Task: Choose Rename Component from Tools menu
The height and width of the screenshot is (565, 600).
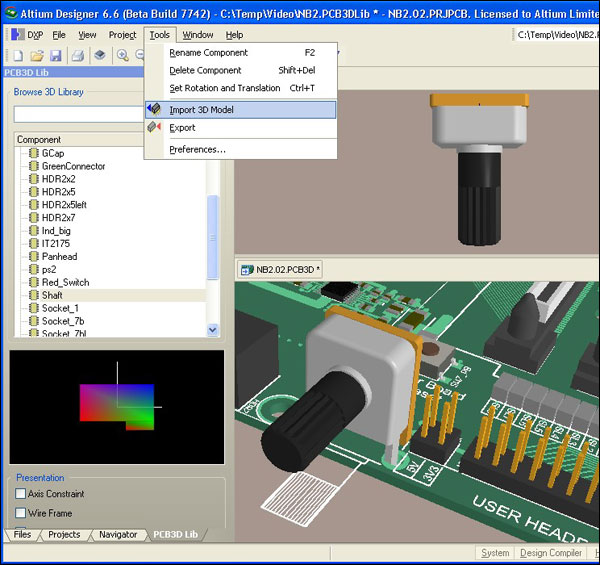Action: point(241,53)
